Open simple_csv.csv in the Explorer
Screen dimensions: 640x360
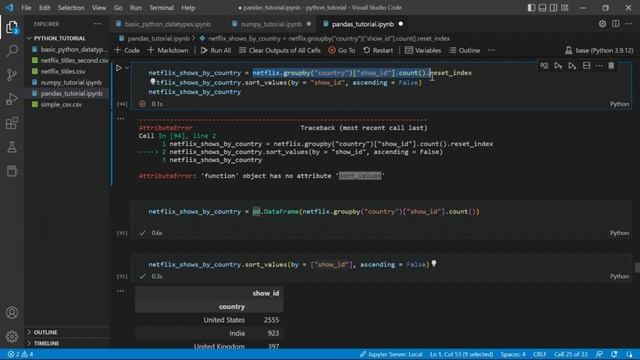pos(61,104)
